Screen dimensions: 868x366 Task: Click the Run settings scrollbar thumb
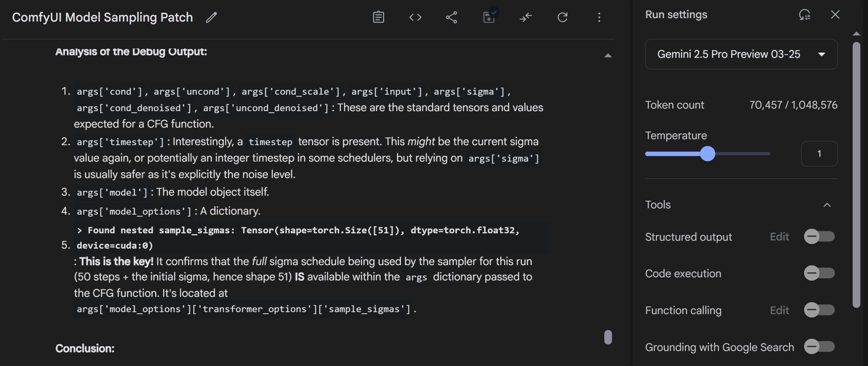856,175
